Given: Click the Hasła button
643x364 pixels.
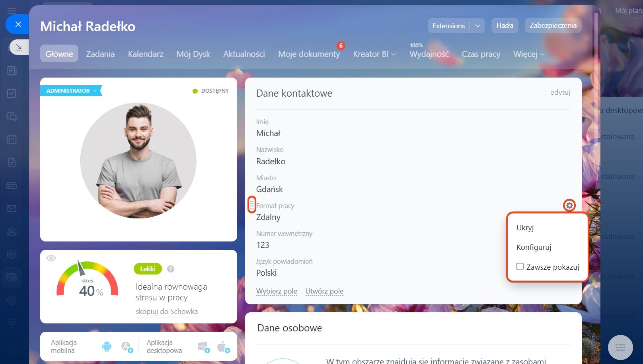Looking at the screenshot, I should click(x=505, y=25).
